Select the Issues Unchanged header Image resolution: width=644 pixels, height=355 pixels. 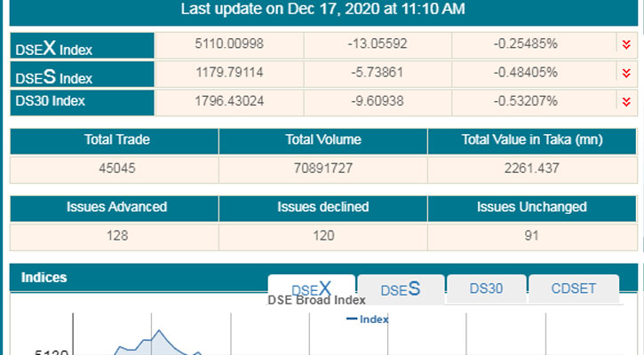(531, 208)
